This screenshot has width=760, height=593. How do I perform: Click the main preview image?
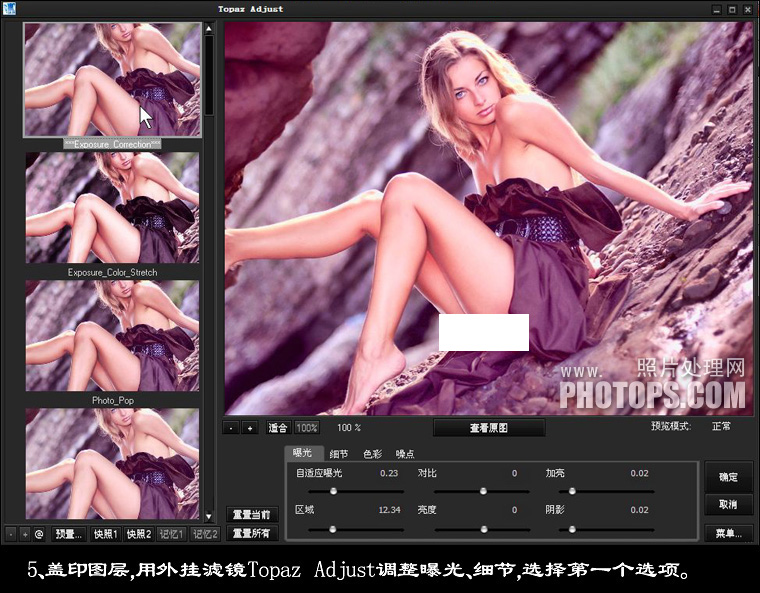click(x=489, y=218)
